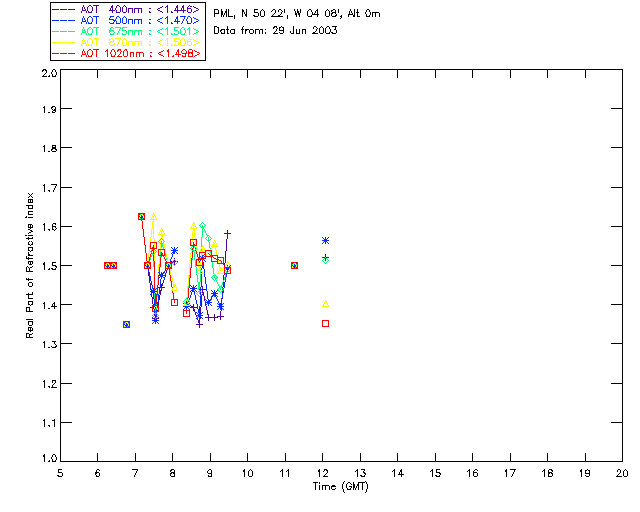Click the site text 'PML, N 50 22', W 04 08', Alt 0m'
The height and width of the screenshot is (512, 640).
point(297,14)
